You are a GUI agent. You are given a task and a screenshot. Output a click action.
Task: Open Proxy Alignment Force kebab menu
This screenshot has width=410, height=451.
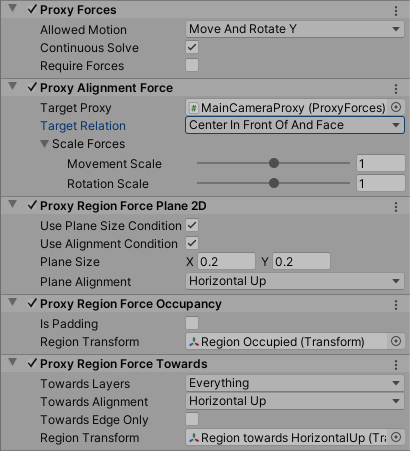point(396,89)
